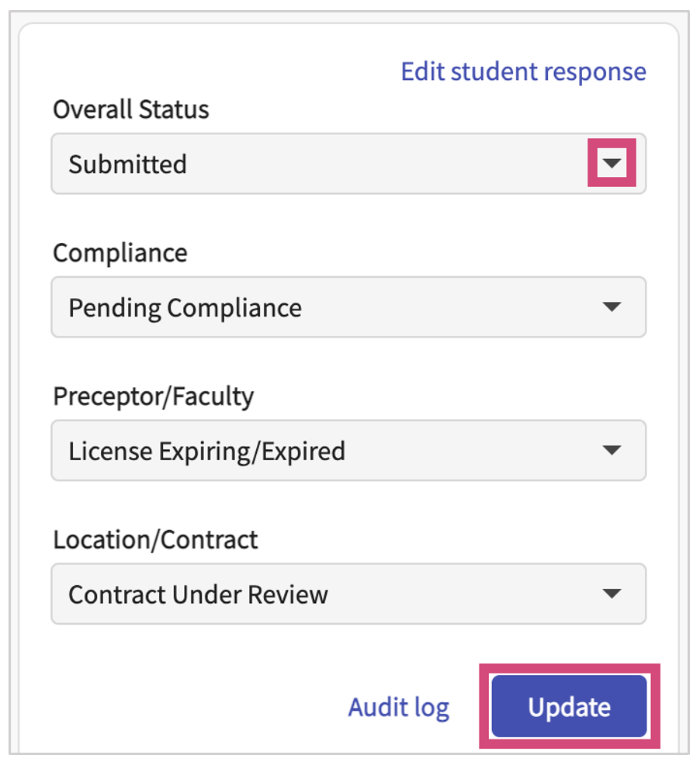Screen dimensions: 700x762
Task: Click the Location/Contract dropdown arrow icon
Action: [x=612, y=594]
